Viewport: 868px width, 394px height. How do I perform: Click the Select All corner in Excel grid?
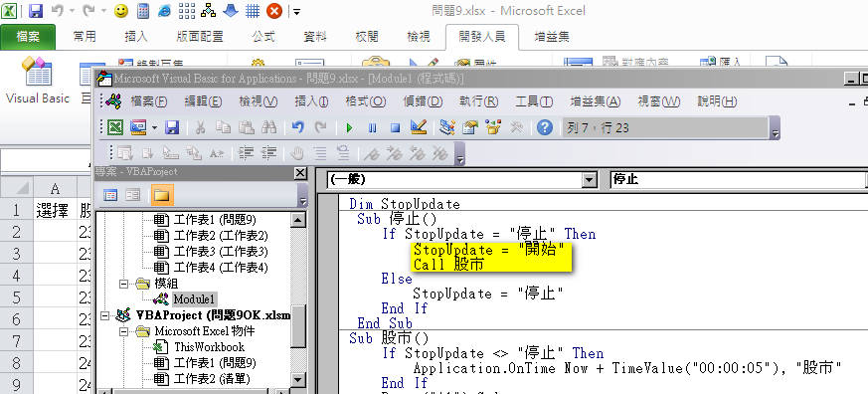point(17,188)
